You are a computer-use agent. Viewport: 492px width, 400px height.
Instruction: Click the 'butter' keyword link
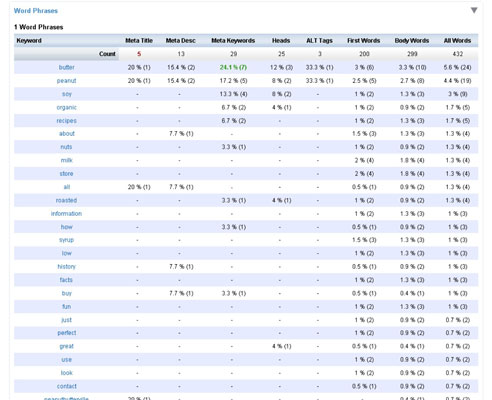(67, 67)
